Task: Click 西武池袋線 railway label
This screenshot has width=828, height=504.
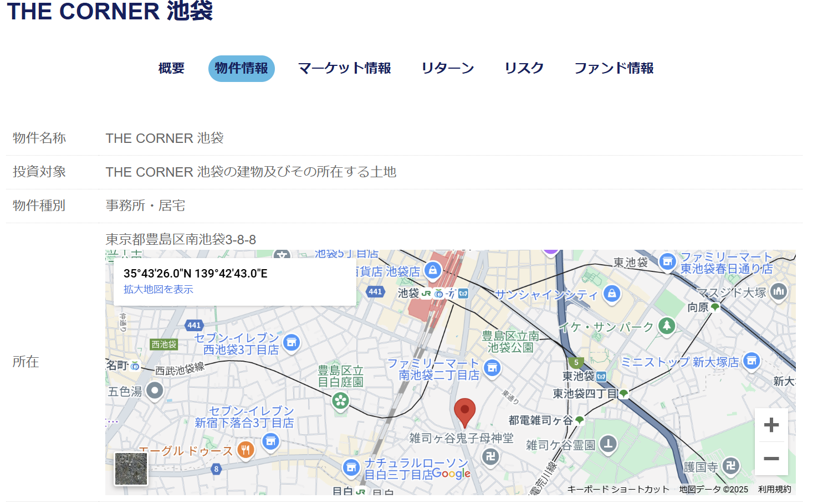Action: (180, 369)
